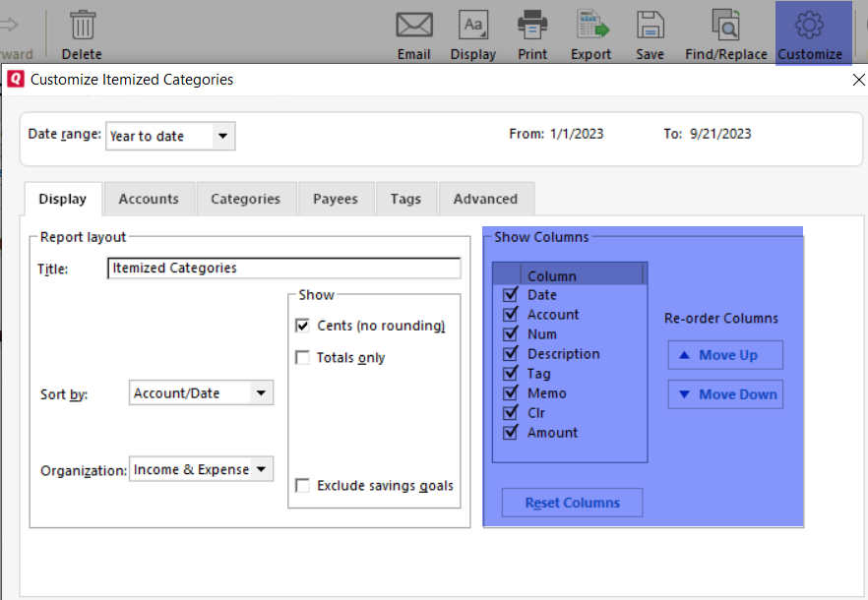Open the Advanced tab
Viewport: 868px width, 600px height.
(485, 199)
